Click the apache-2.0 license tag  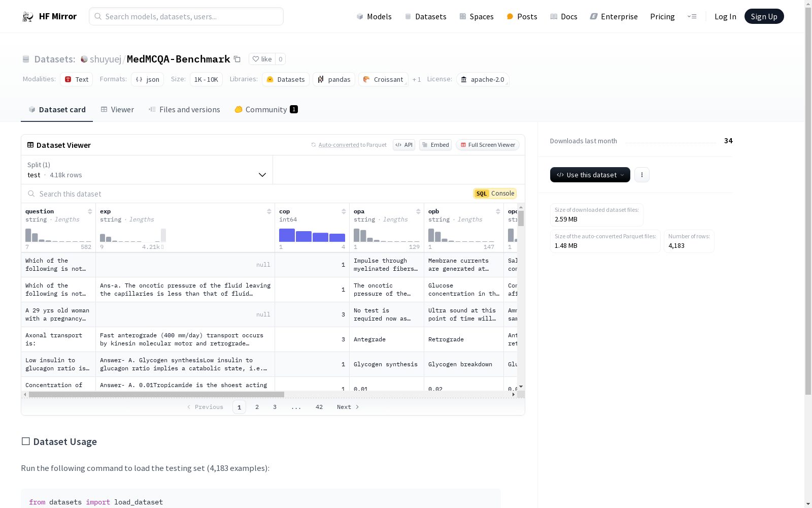click(x=483, y=80)
